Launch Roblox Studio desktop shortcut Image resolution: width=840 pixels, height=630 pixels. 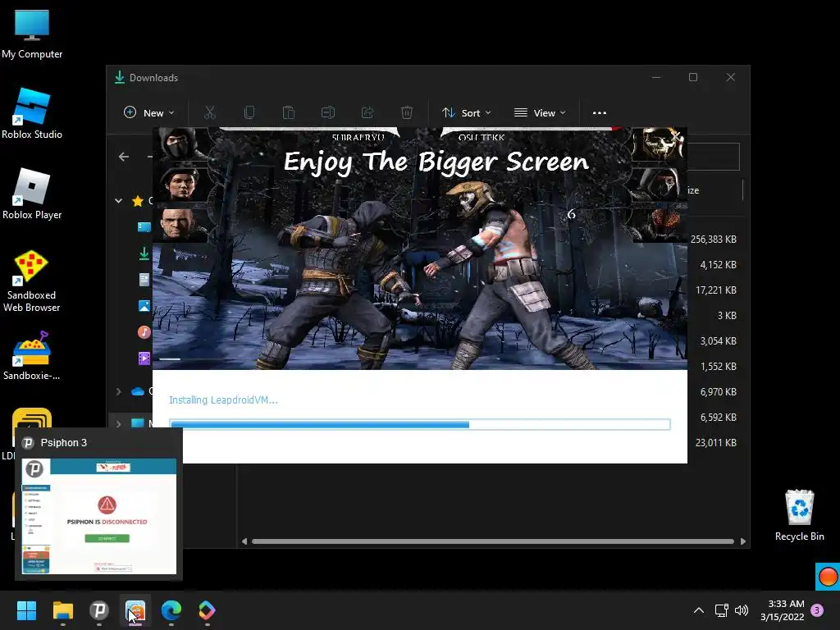32,113
